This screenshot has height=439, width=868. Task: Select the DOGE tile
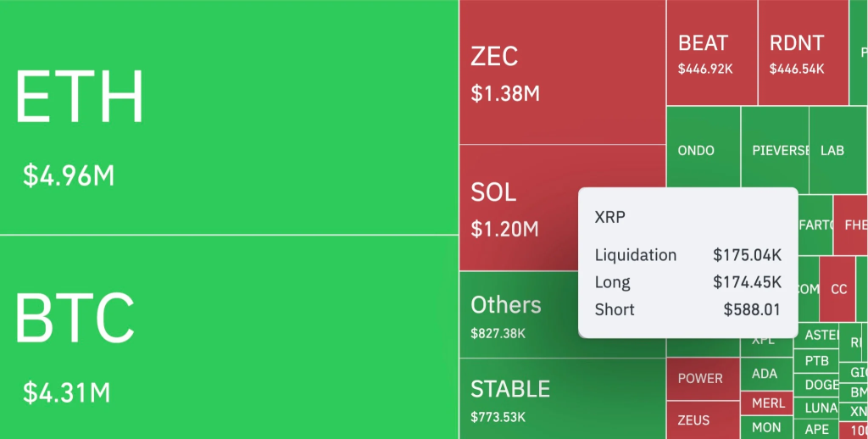821,385
